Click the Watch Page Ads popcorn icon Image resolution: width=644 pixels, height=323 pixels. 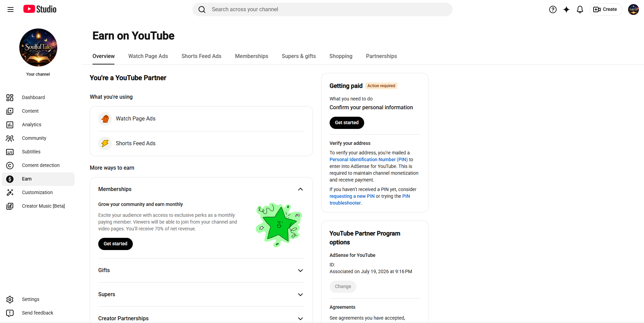(105, 119)
